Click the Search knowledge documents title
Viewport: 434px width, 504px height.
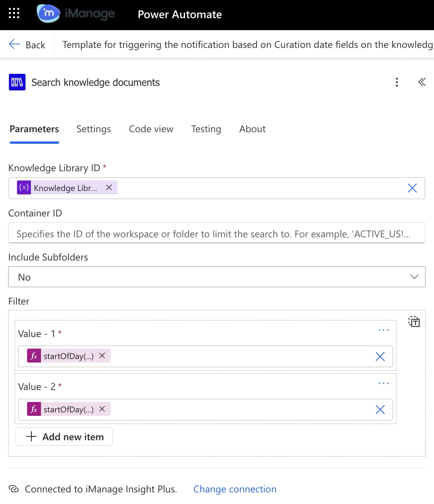pos(96,82)
